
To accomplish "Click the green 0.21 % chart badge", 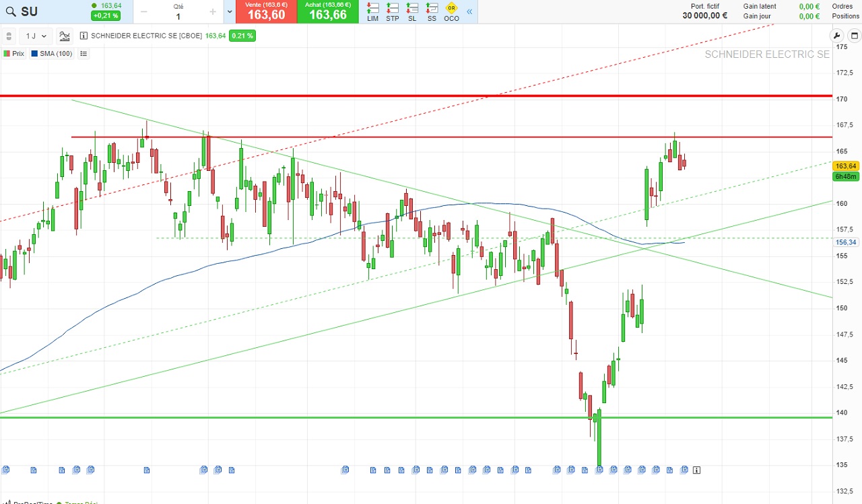I will pyautogui.click(x=242, y=36).
